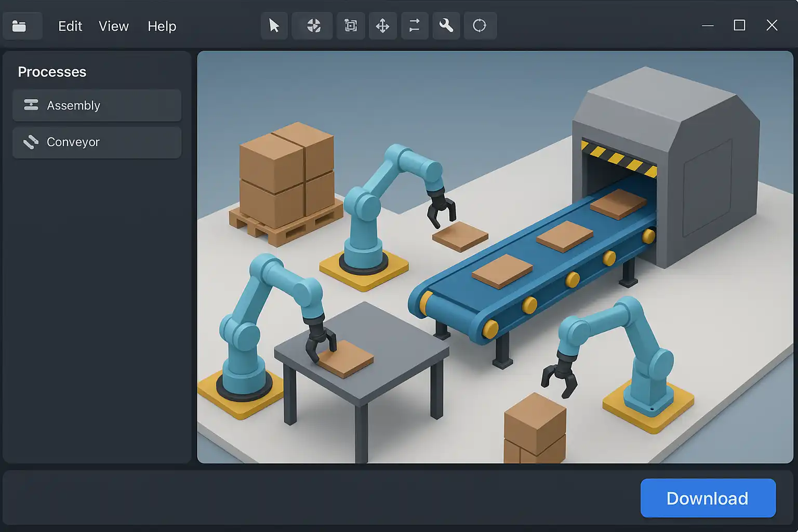Open the Edit menu

tap(70, 26)
